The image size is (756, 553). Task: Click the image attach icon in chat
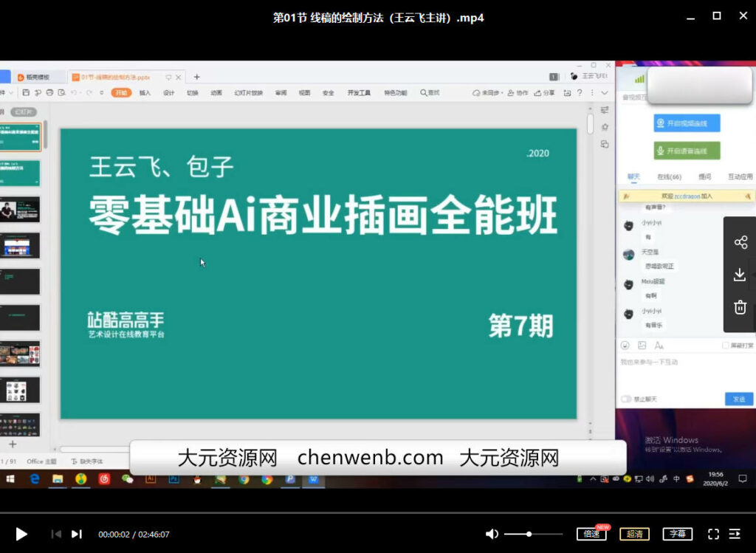pyautogui.click(x=642, y=346)
